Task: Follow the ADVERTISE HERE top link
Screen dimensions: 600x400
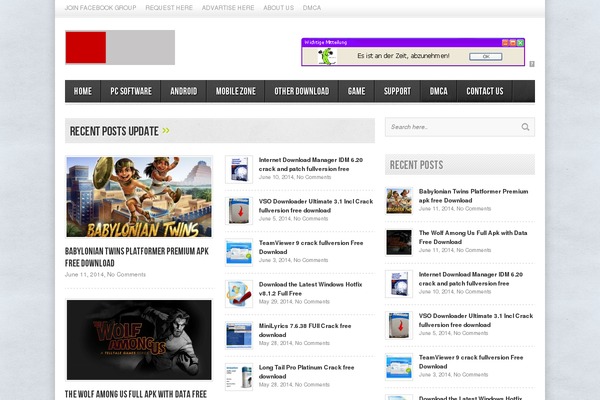Action: click(228, 8)
